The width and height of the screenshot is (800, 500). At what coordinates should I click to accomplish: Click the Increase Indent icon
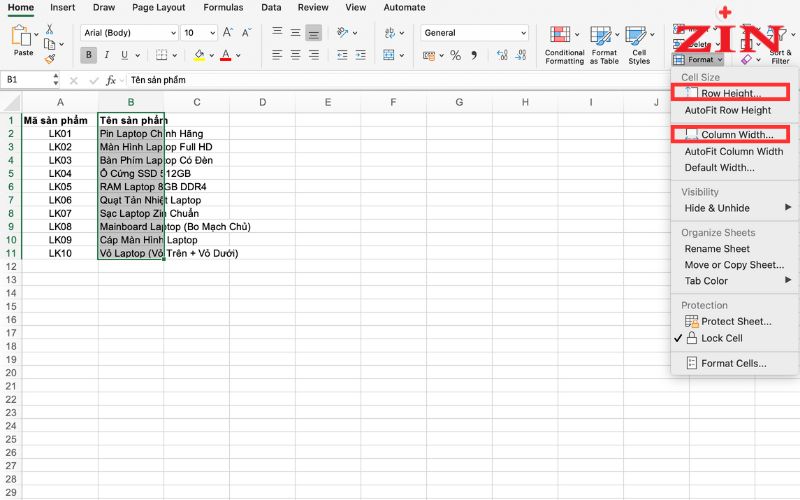click(361, 55)
